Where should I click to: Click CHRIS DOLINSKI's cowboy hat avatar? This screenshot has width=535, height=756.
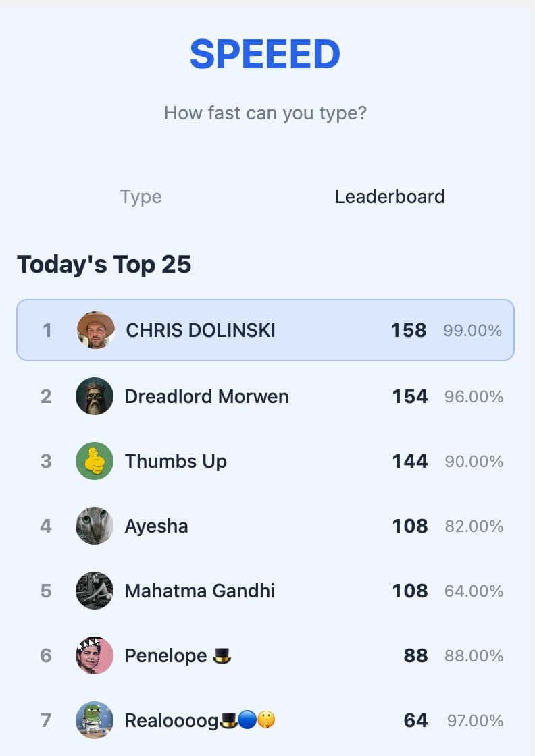pyautogui.click(x=95, y=330)
